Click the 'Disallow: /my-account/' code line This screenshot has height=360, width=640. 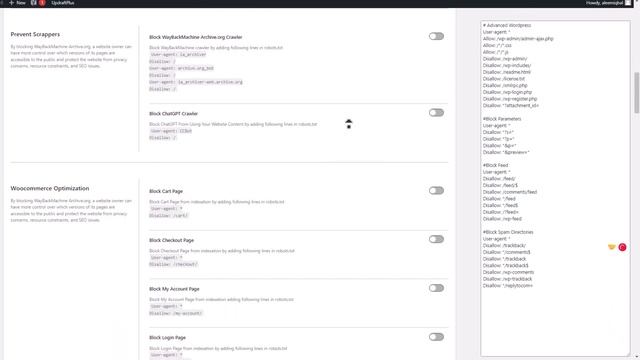tap(176, 313)
